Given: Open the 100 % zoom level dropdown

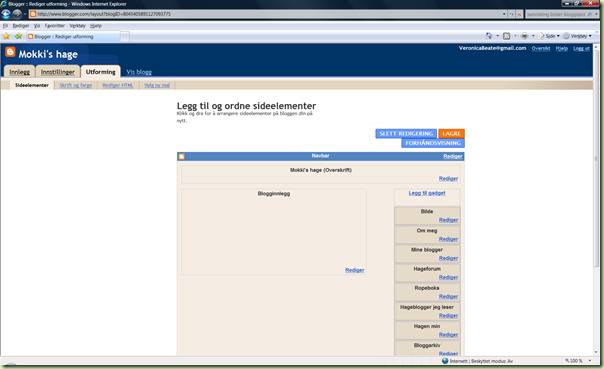Looking at the screenshot, I should click(x=590, y=361).
